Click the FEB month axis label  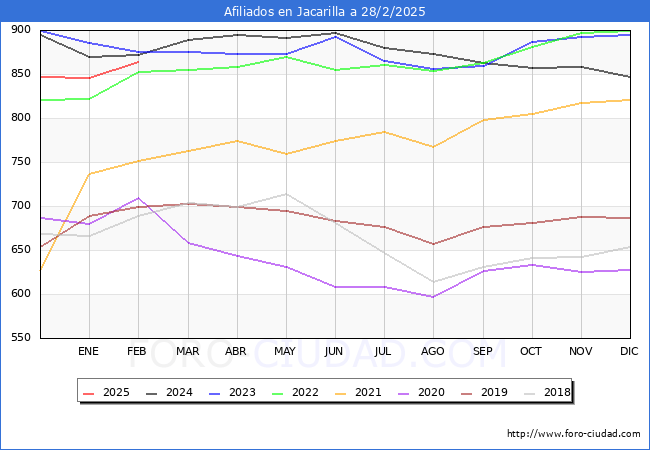click(x=137, y=351)
